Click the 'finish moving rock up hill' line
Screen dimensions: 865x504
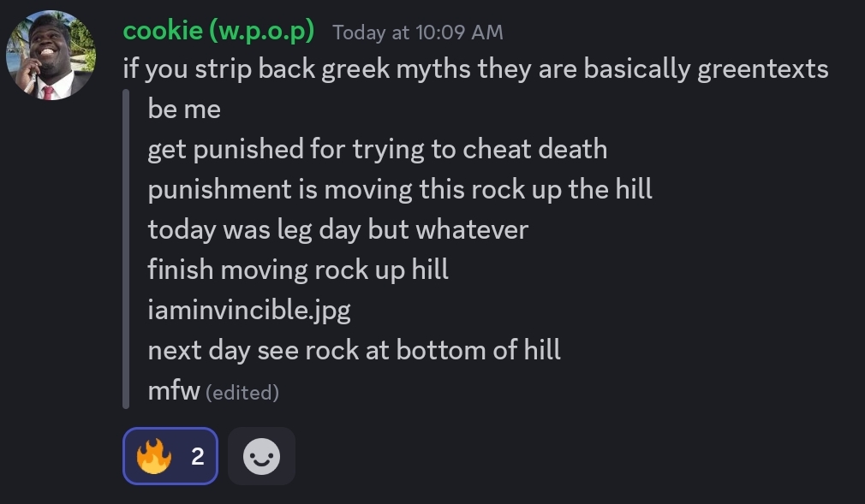pyautogui.click(x=298, y=270)
